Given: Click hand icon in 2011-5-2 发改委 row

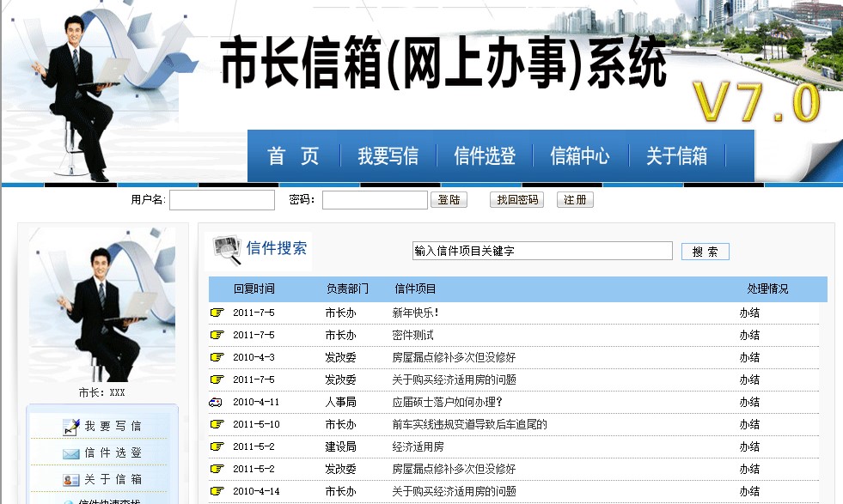Looking at the screenshot, I should 217,469.
